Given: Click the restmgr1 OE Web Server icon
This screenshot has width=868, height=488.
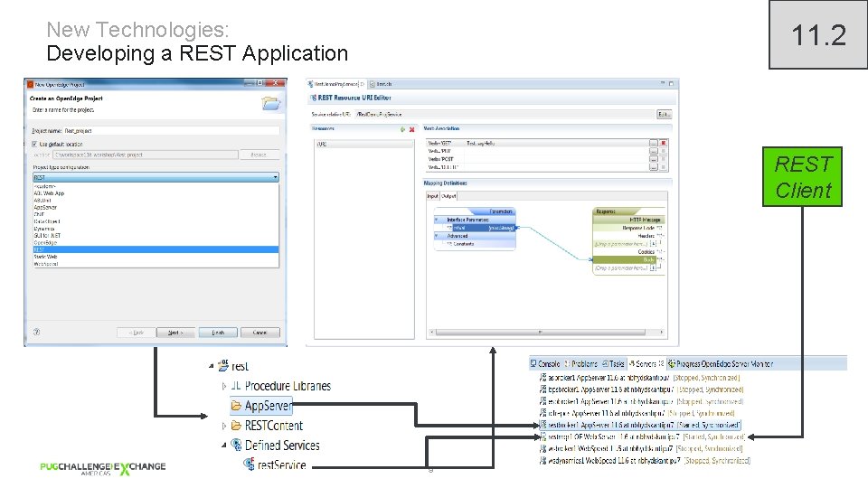Looking at the screenshot, I should point(543,436).
